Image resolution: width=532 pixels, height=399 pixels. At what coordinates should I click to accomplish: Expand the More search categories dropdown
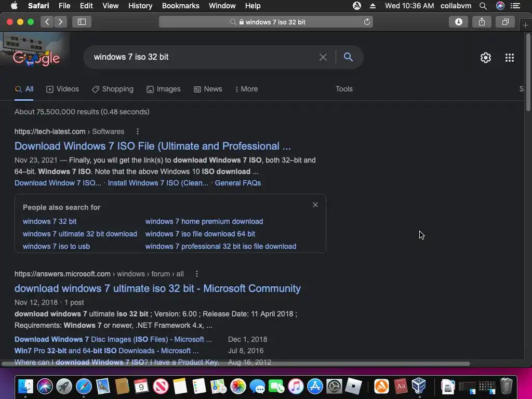tap(246, 89)
